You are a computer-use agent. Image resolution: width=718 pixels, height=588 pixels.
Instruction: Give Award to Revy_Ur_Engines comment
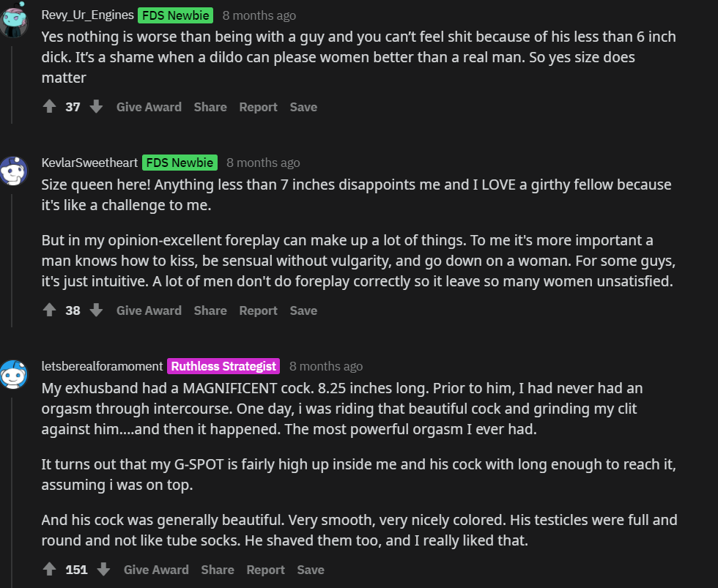coord(149,107)
